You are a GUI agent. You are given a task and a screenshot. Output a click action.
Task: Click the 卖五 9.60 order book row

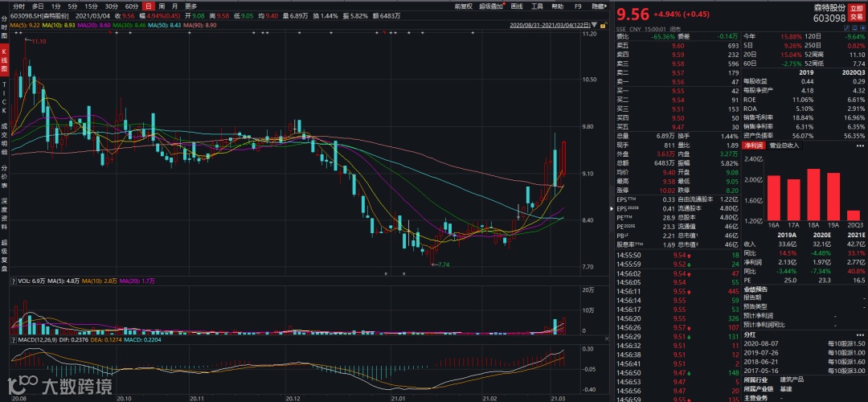(678, 45)
